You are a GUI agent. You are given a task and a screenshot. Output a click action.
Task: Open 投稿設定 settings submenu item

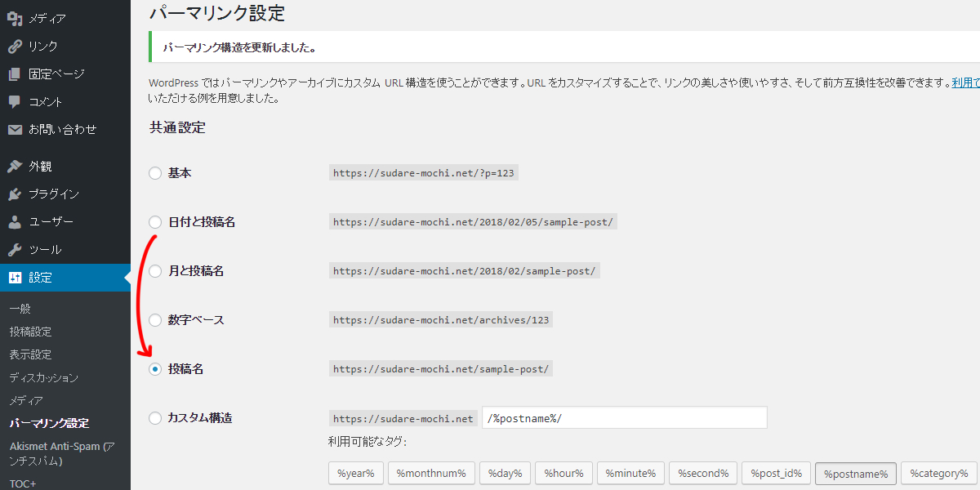pos(31,332)
